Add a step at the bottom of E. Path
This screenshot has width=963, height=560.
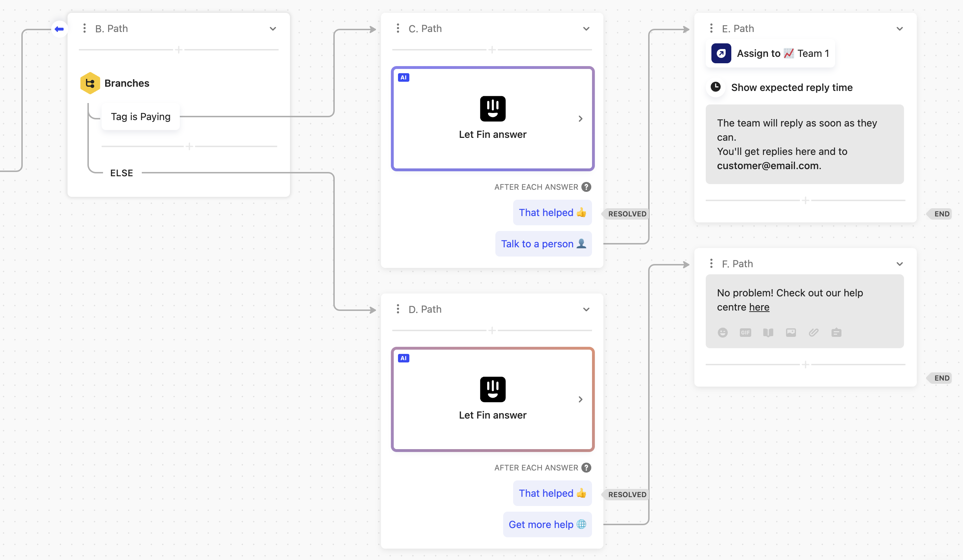click(x=806, y=200)
